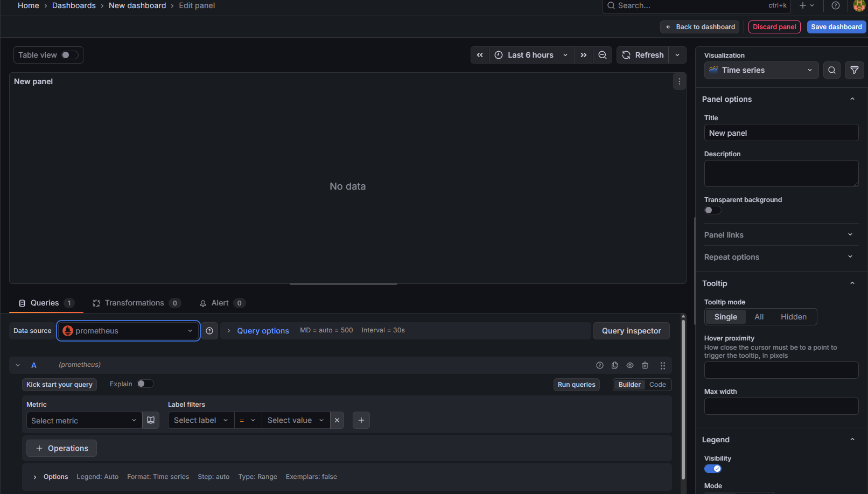The image size is (868, 494).
Task: Add a label filter with plus icon
Action: pyautogui.click(x=361, y=420)
